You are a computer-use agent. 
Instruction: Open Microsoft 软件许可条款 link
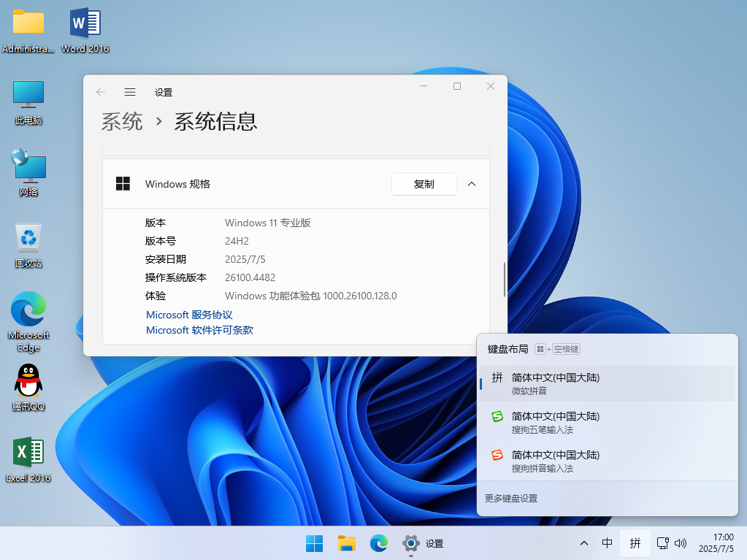(x=199, y=330)
